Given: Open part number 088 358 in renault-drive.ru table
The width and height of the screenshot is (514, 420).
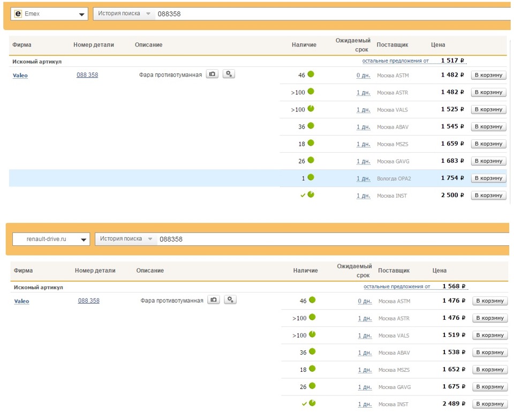Looking at the screenshot, I should (88, 301).
